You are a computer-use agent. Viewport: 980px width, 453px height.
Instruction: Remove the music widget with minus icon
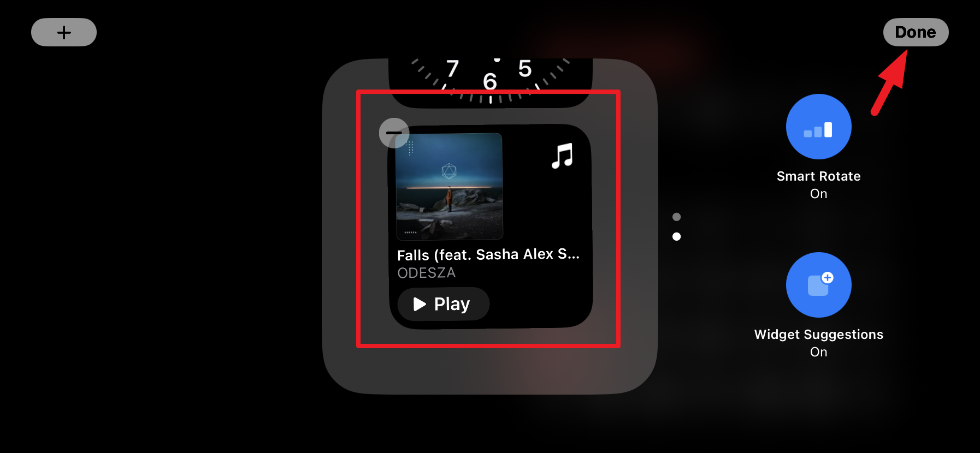(x=394, y=133)
